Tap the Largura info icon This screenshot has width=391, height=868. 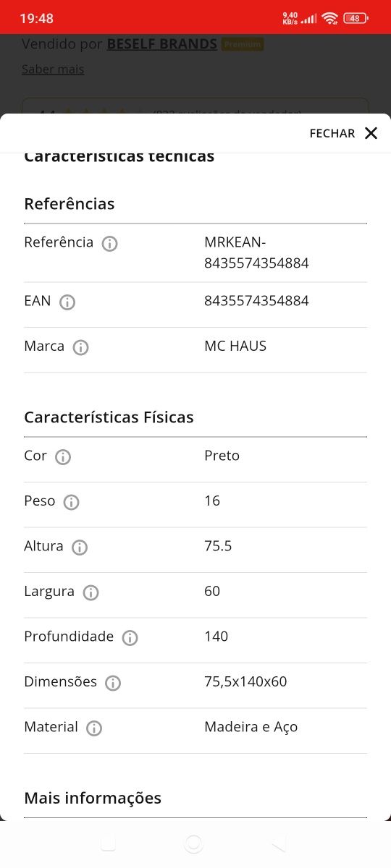click(x=91, y=592)
